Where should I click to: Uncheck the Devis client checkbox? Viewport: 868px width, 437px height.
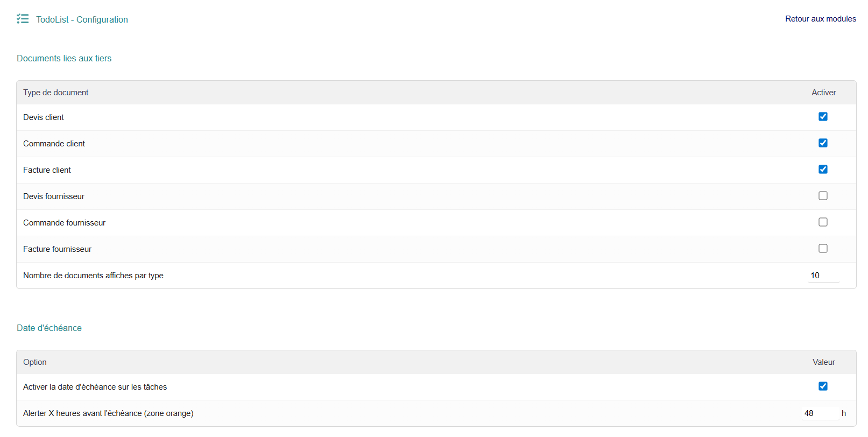(x=823, y=117)
